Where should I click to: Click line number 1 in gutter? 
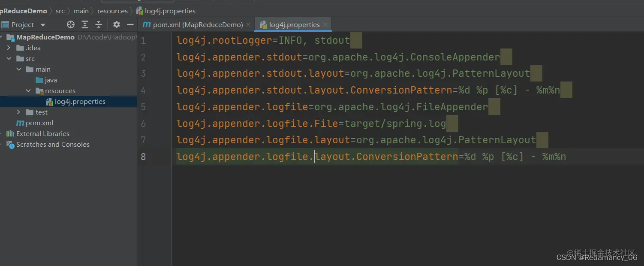coord(143,41)
